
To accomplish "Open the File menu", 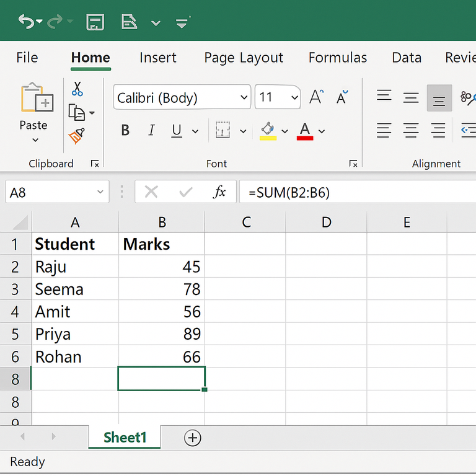I will (x=27, y=58).
